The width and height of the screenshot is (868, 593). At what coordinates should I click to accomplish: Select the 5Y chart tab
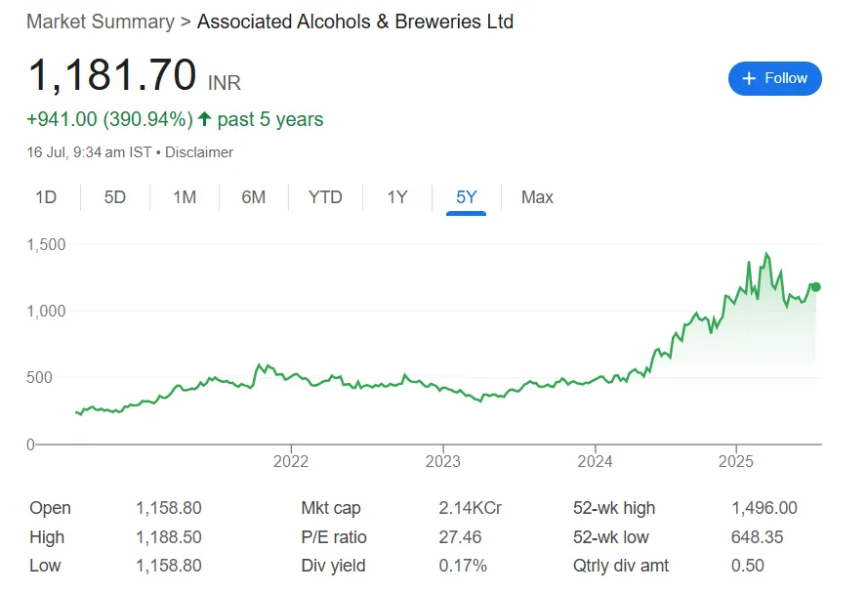(x=466, y=197)
